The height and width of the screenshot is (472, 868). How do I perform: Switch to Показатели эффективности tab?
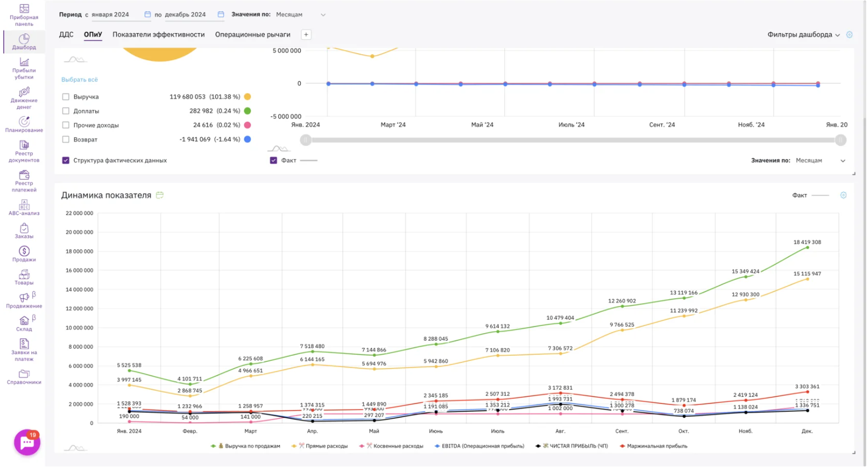pyautogui.click(x=158, y=35)
